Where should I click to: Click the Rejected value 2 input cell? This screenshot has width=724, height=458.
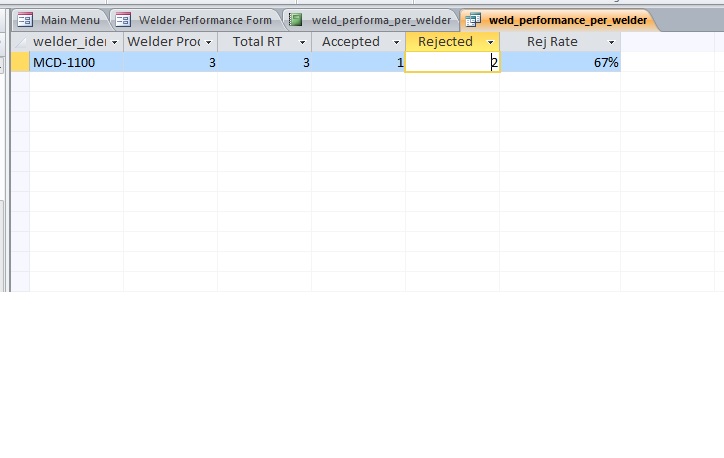pyautogui.click(x=452, y=62)
